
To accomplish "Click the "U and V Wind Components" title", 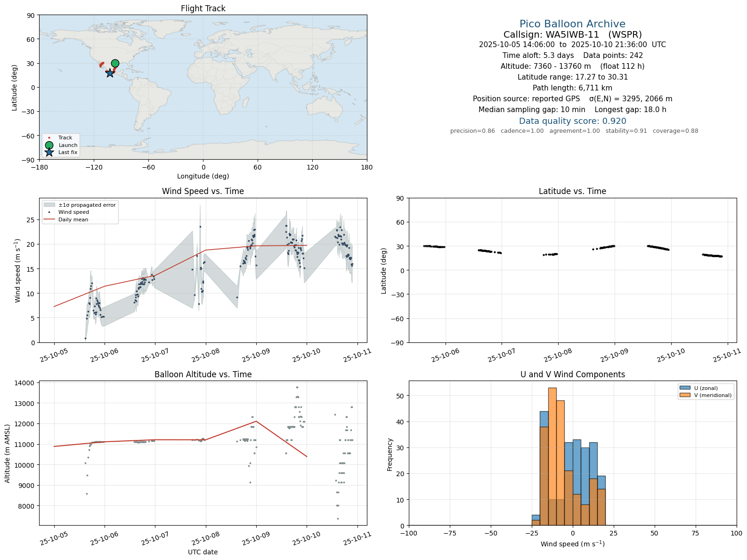I will click(x=572, y=374).
